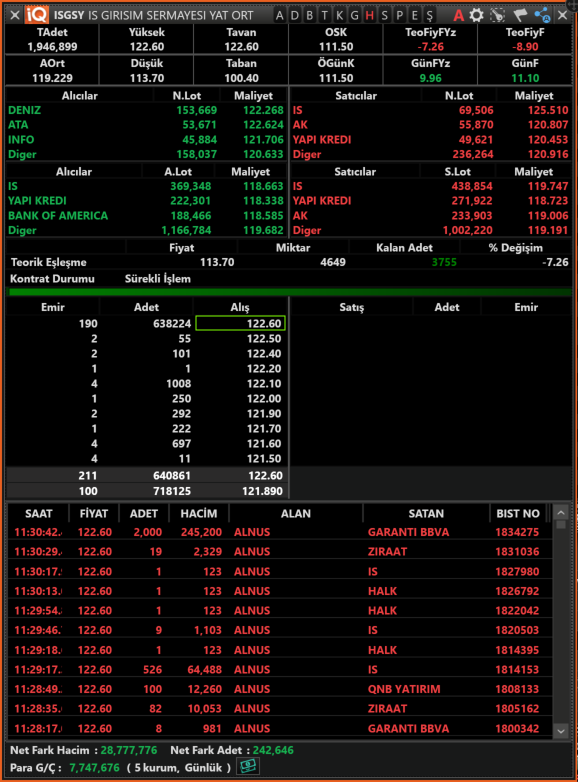
Task: Select the highlighted 122.60 bid price cell
Action: pyautogui.click(x=240, y=323)
